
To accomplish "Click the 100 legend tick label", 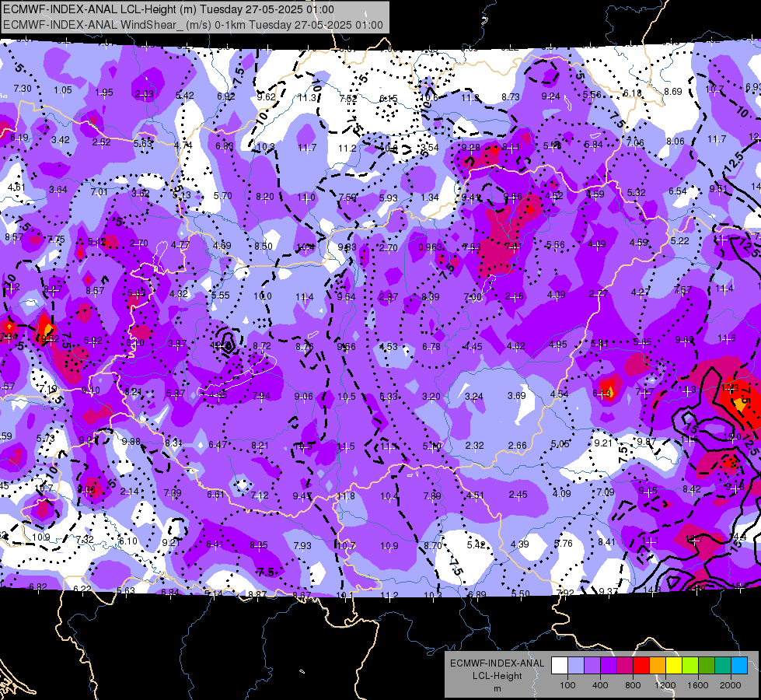I will [x=567, y=685].
